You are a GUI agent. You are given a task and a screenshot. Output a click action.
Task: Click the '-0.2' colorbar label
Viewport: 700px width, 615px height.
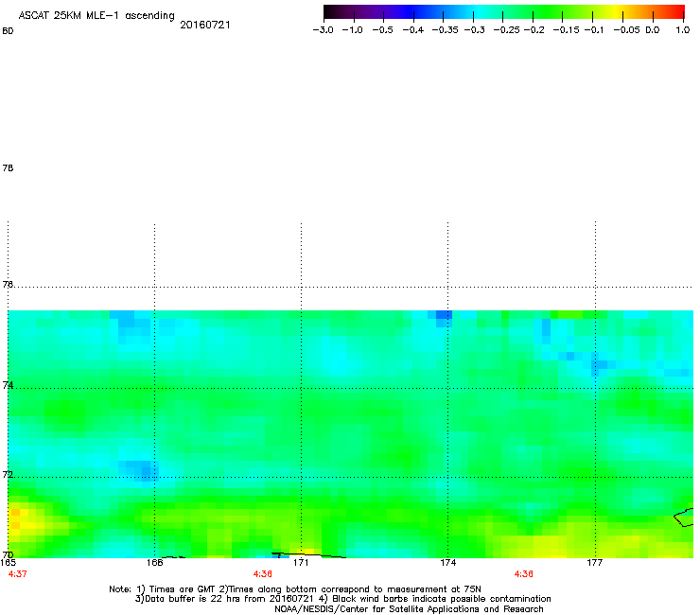534,30
